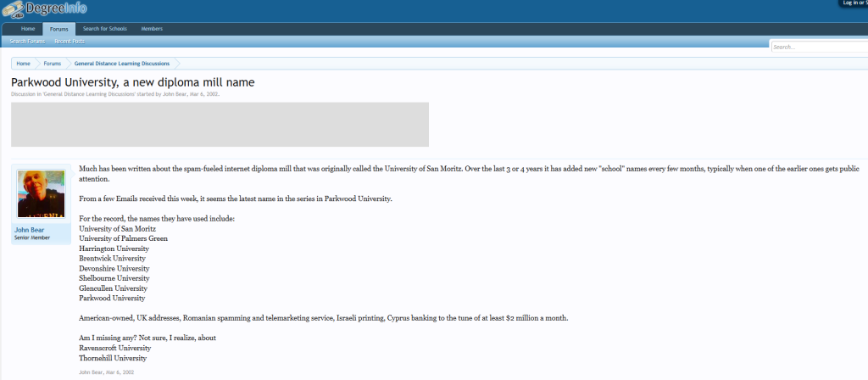Go to Home breadcrumb
This screenshot has width=868, height=380.
[x=23, y=64]
